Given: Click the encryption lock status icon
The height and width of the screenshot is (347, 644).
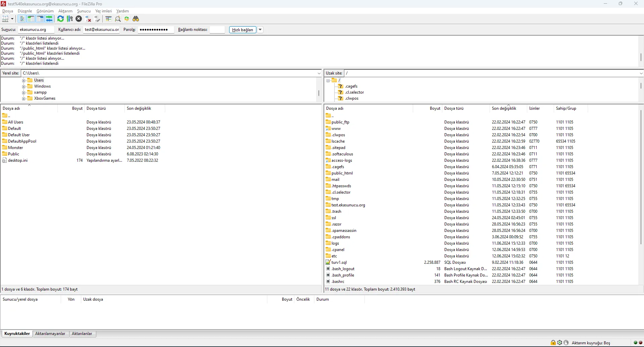Looking at the screenshot, I should 553,343.
